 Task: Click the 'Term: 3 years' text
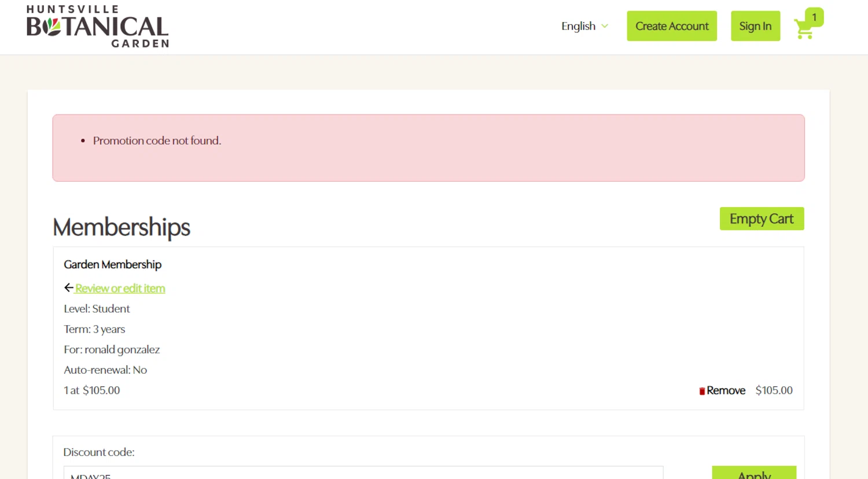(94, 329)
